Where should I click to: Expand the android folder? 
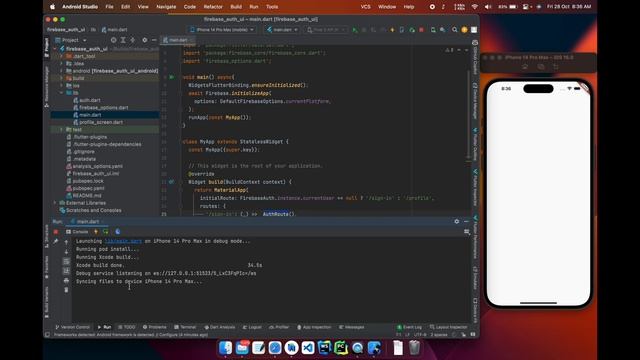pos(62,71)
